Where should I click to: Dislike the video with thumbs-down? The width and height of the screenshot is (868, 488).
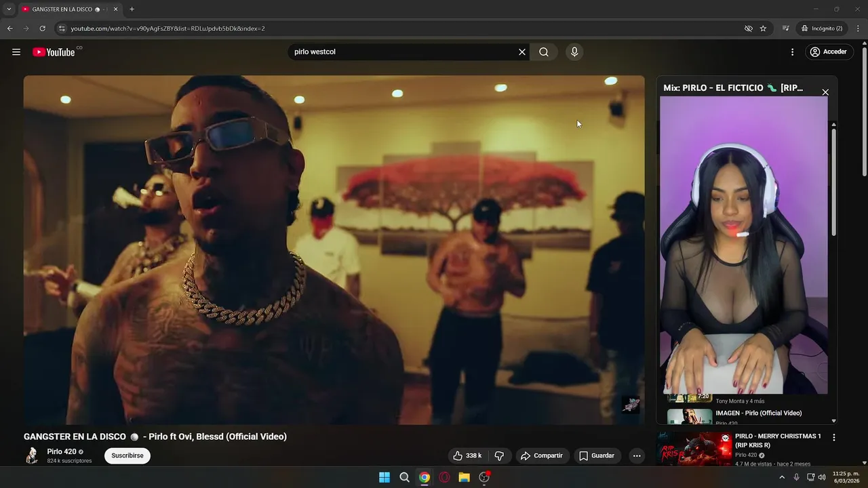coord(499,455)
